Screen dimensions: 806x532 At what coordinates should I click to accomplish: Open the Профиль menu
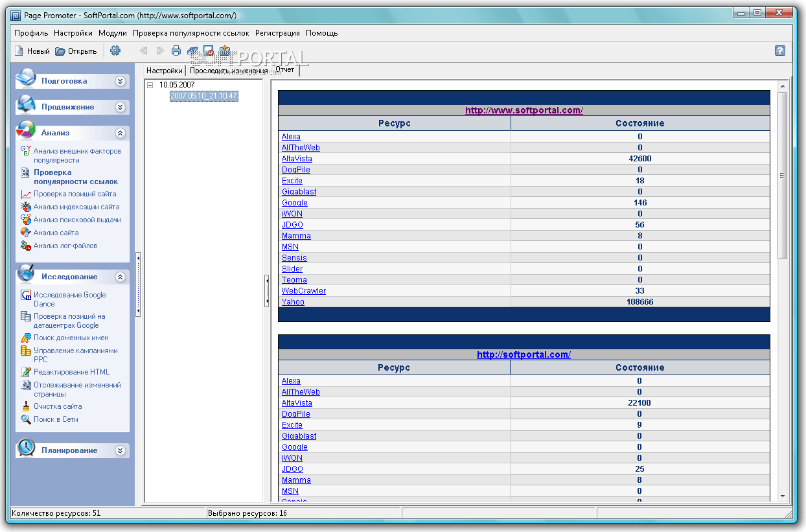pyautogui.click(x=31, y=33)
